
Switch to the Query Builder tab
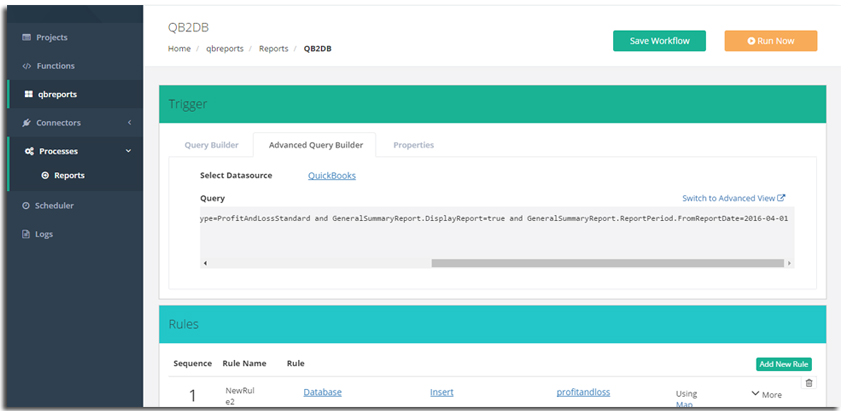[211, 145]
